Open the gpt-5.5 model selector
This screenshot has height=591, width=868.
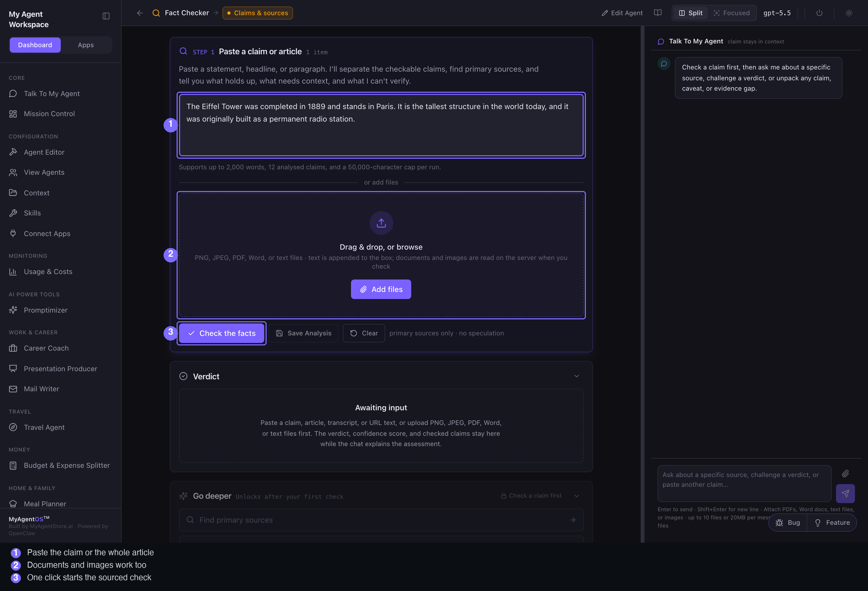click(x=777, y=13)
